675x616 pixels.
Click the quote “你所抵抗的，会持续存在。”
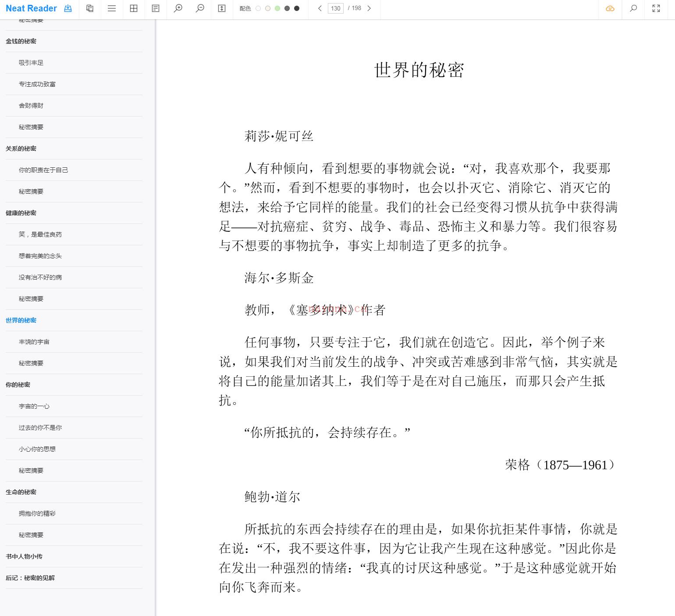point(327,432)
